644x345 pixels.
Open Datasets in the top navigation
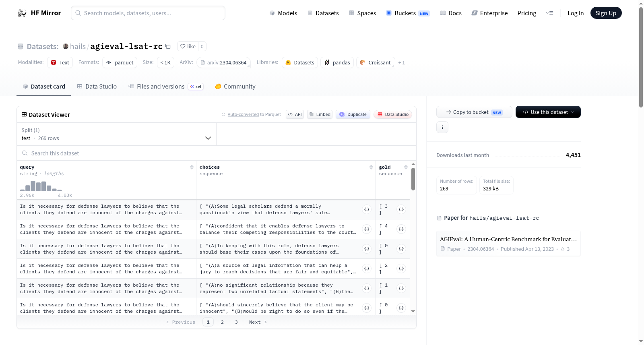pyautogui.click(x=323, y=13)
